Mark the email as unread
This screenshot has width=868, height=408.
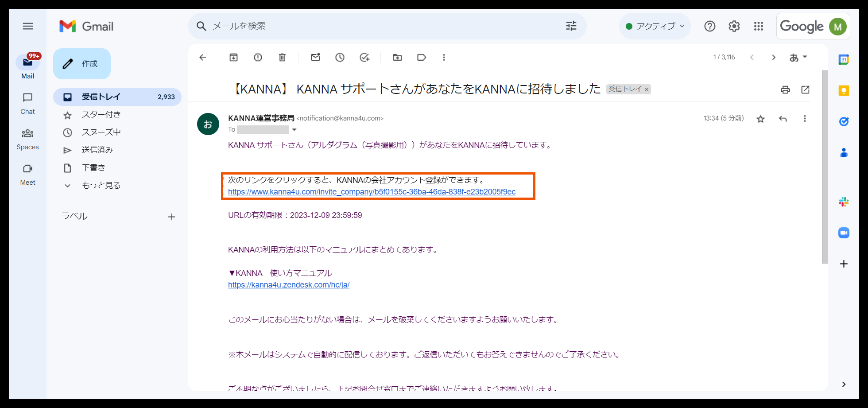pyautogui.click(x=315, y=57)
